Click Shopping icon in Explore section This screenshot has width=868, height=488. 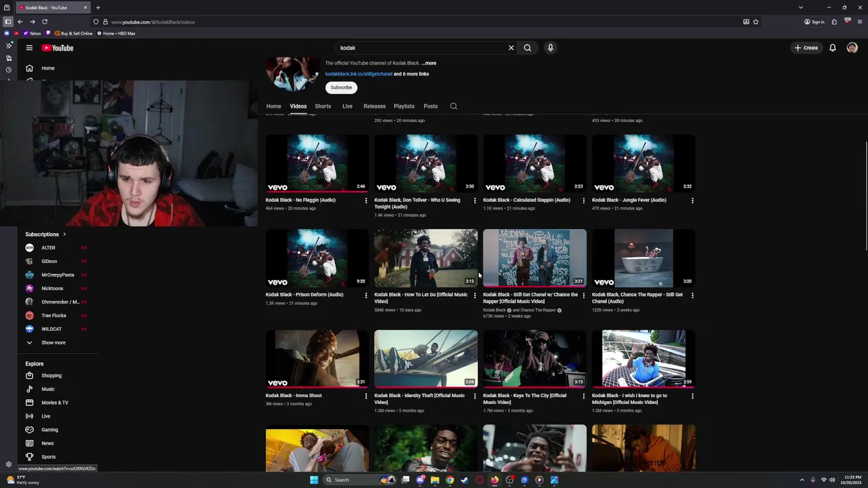29,375
